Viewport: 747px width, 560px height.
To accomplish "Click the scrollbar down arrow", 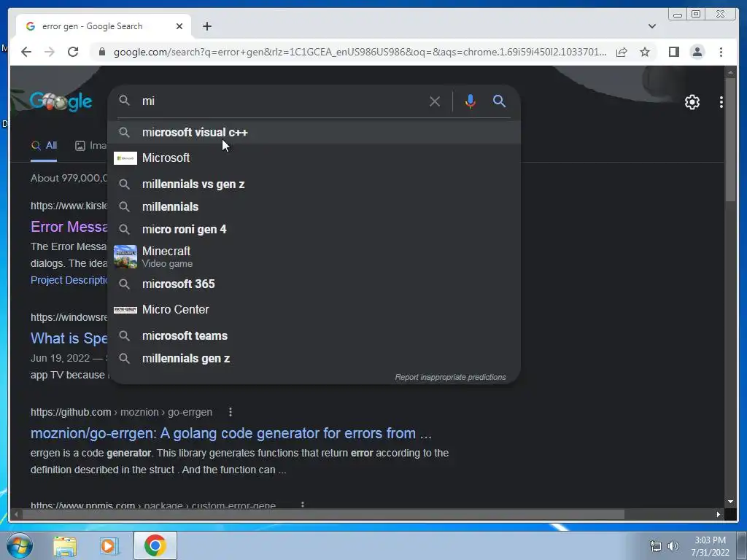I will [x=730, y=502].
